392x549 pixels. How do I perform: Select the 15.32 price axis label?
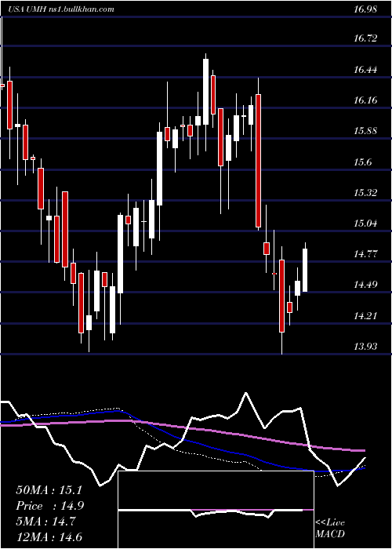pyautogui.click(x=365, y=193)
